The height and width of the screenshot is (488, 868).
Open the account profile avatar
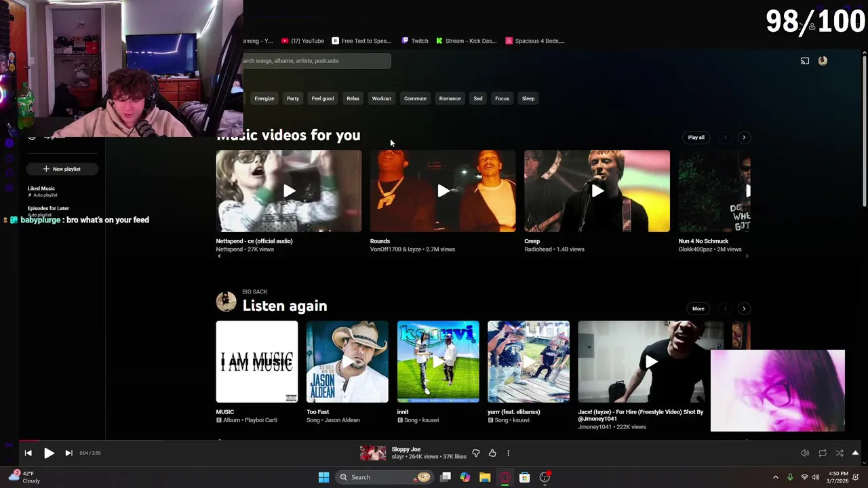click(x=823, y=60)
